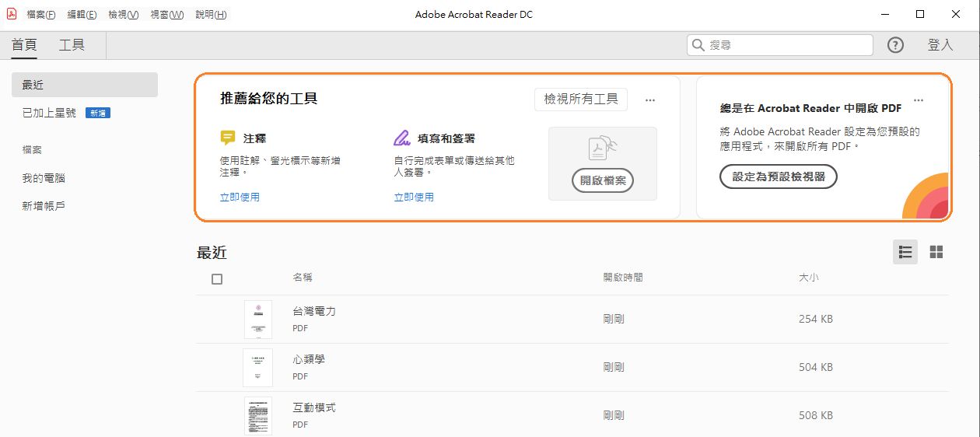Click 立即使用 link under 填寫和簽署

tap(414, 198)
